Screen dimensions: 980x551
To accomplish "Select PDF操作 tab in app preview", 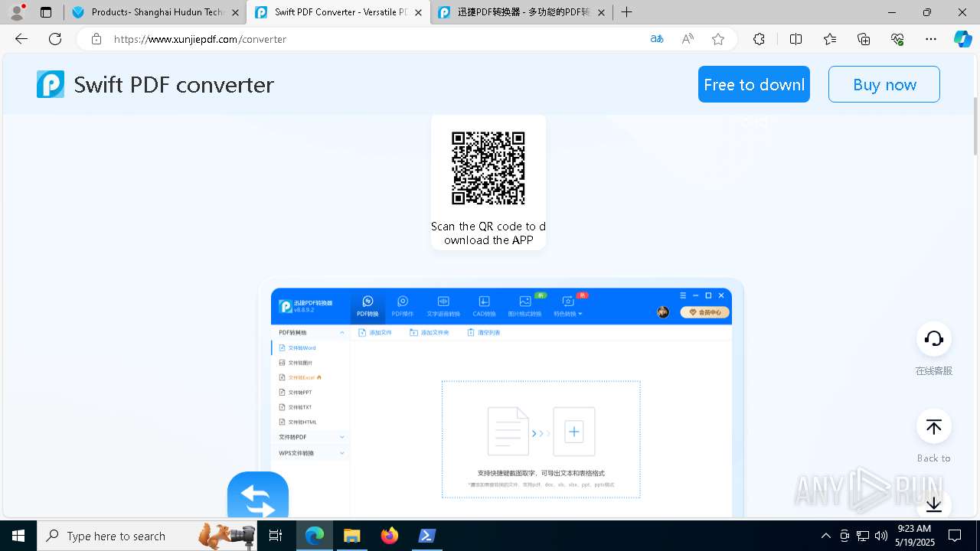I will point(403,306).
